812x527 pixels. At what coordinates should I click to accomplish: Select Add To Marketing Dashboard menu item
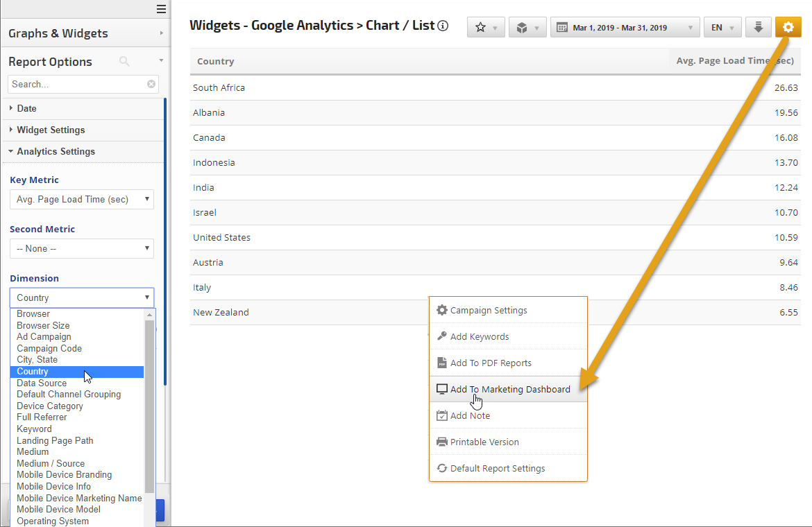click(x=509, y=390)
